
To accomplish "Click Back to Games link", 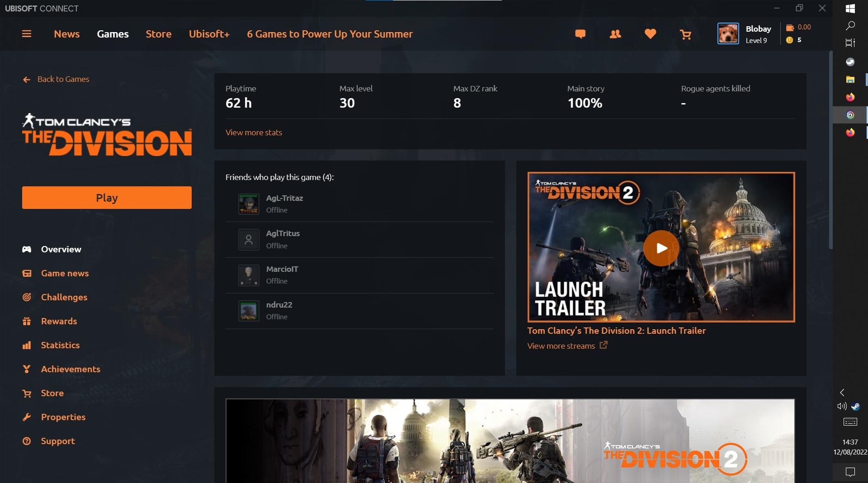I will coord(63,79).
